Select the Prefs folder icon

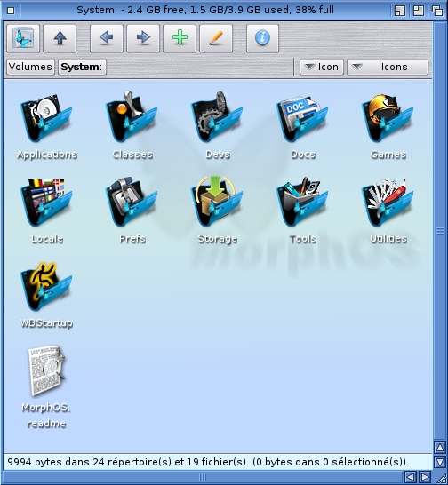pos(132,202)
